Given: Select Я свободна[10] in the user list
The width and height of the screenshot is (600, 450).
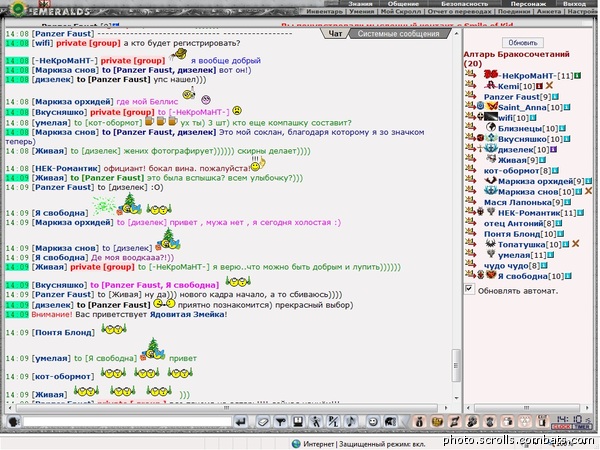Looking at the screenshot, I should (x=530, y=276).
